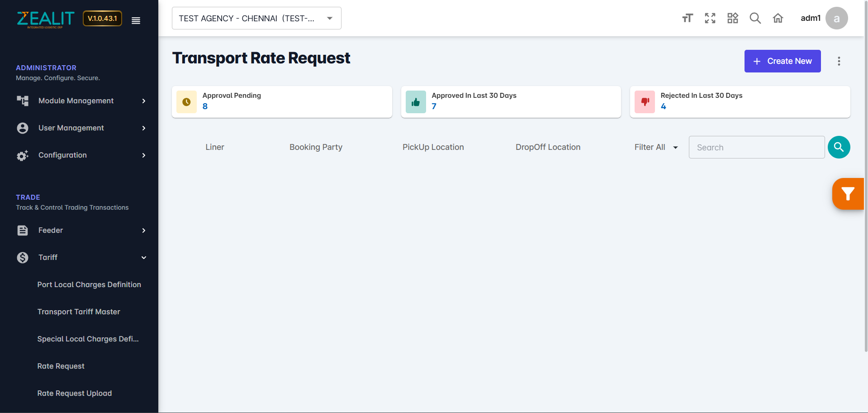This screenshot has height=413, width=868.
Task: Click the font size adjustment icon
Action: 687,18
